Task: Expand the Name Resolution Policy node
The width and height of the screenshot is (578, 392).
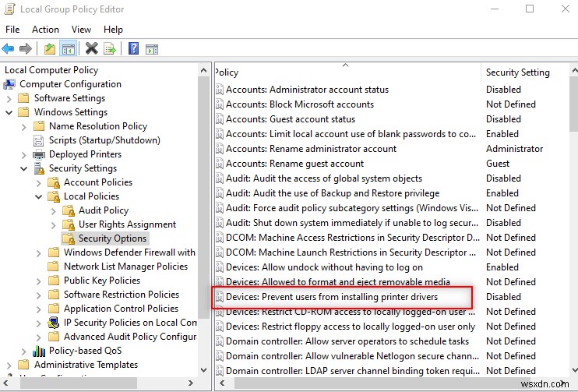Action: [24, 127]
